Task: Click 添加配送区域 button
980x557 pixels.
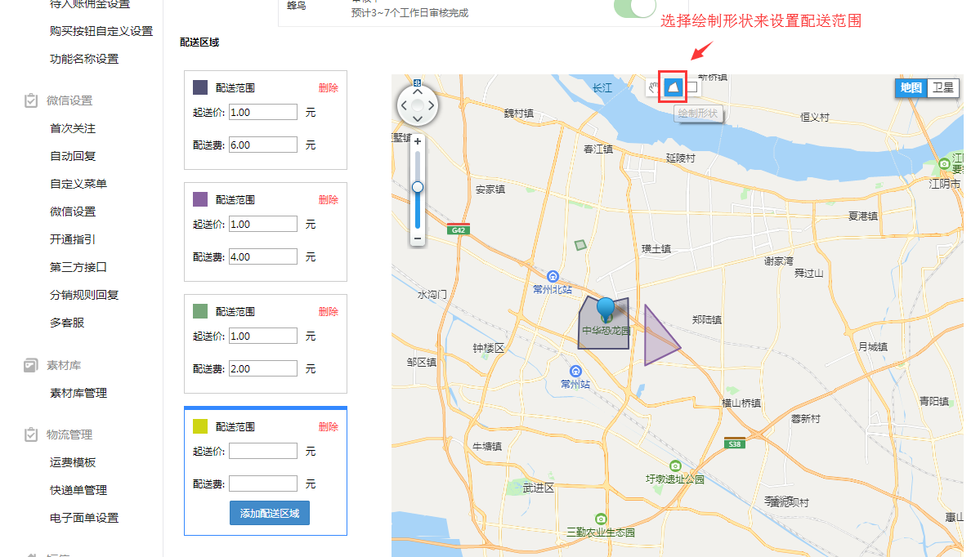Action: click(x=270, y=513)
